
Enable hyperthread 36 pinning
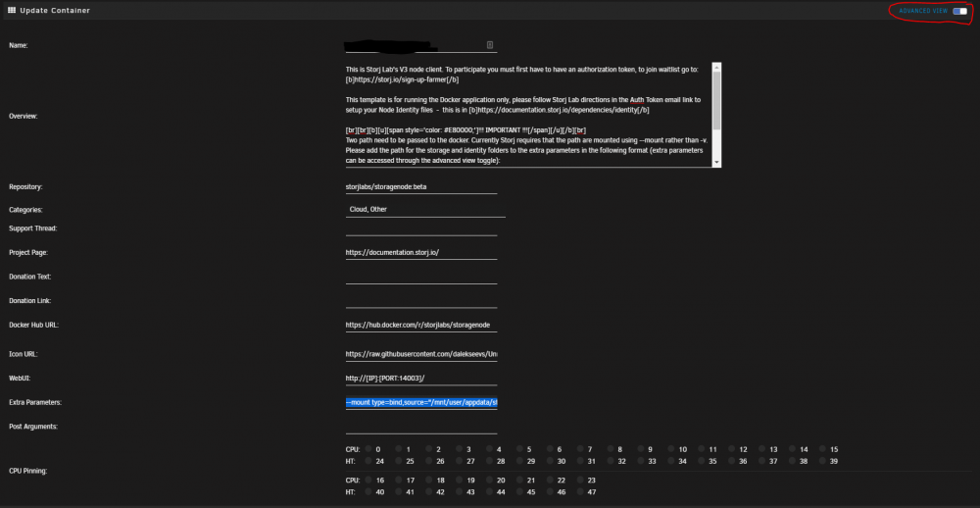(x=732, y=461)
